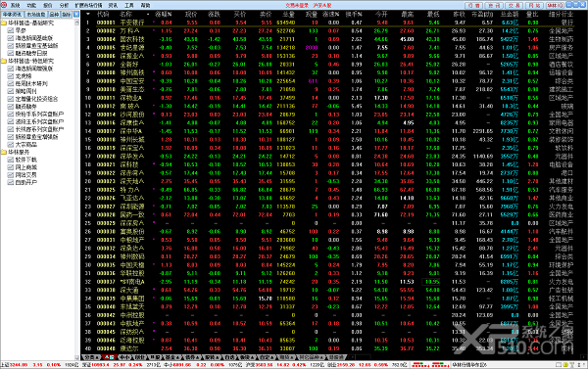
Task: Open the 扩展市场行情 menu
Action: (x=88, y=5)
